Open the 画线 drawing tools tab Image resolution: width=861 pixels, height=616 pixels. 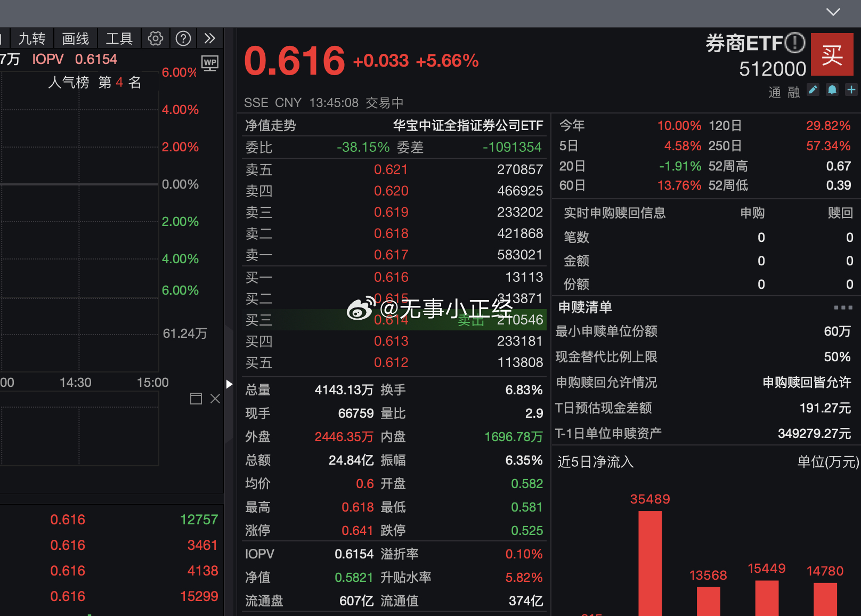click(76, 38)
